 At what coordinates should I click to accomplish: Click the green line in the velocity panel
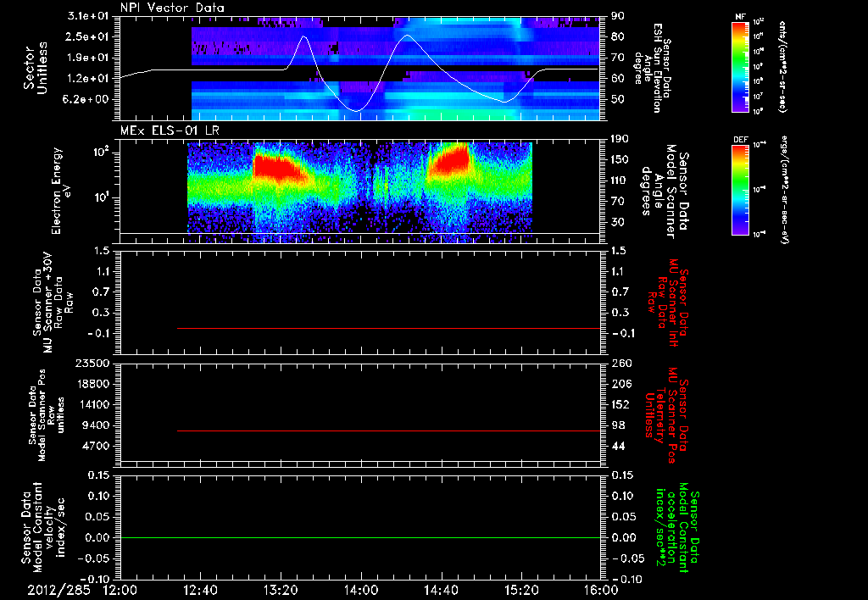click(x=360, y=537)
